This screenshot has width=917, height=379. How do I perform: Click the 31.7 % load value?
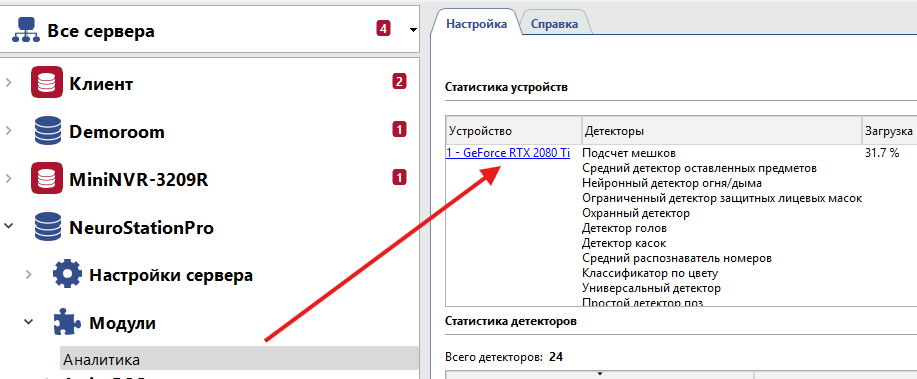coord(881,153)
